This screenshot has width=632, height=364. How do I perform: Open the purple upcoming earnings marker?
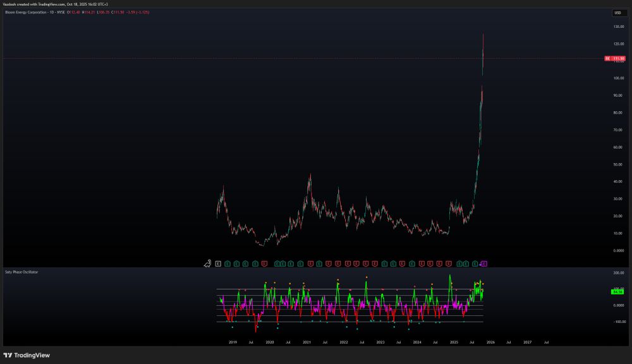point(484,264)
